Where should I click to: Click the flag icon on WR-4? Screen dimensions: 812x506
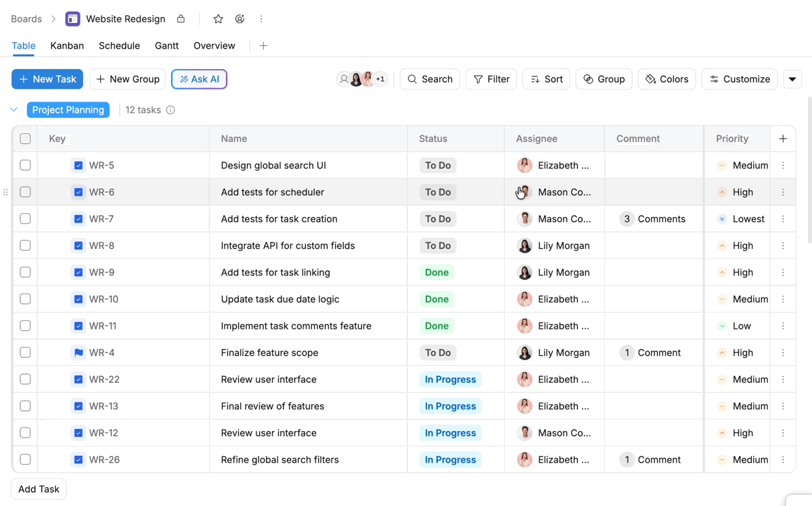78,352
